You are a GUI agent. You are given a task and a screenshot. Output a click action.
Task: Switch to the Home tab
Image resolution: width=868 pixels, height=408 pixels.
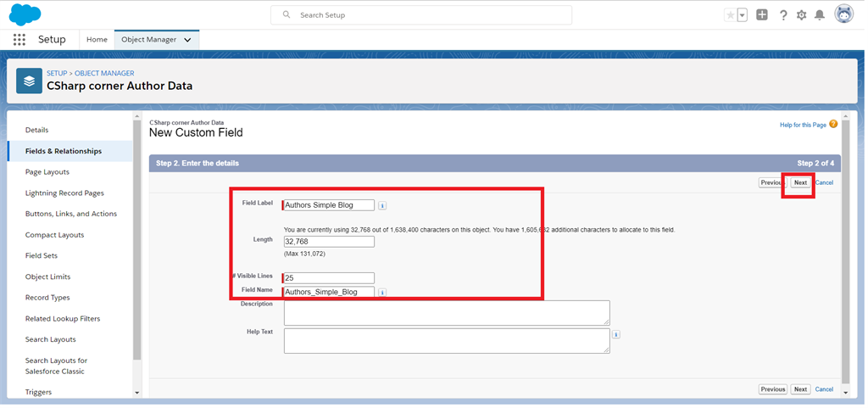[97, 39]
